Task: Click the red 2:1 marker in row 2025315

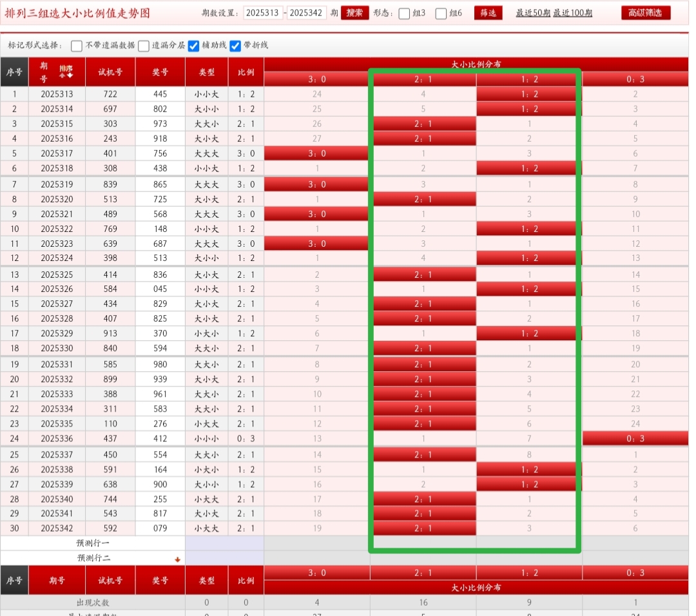Action: pos(424,124)
